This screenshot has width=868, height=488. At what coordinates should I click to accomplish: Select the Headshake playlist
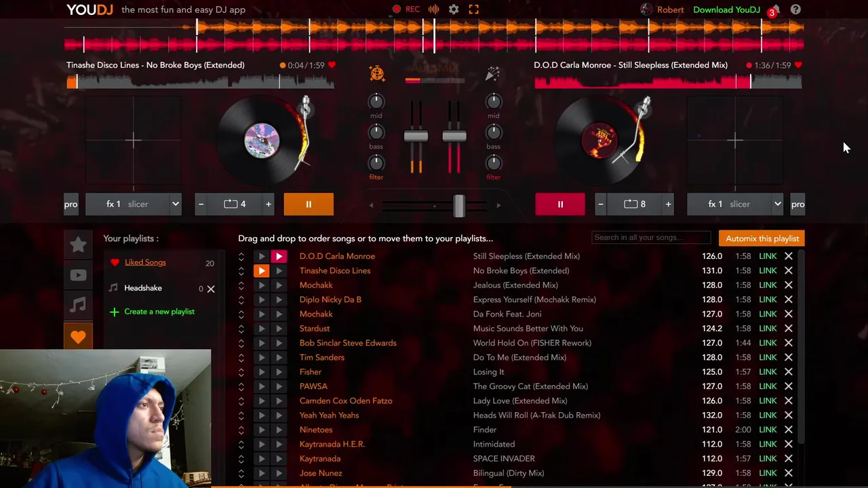[143, 288]
